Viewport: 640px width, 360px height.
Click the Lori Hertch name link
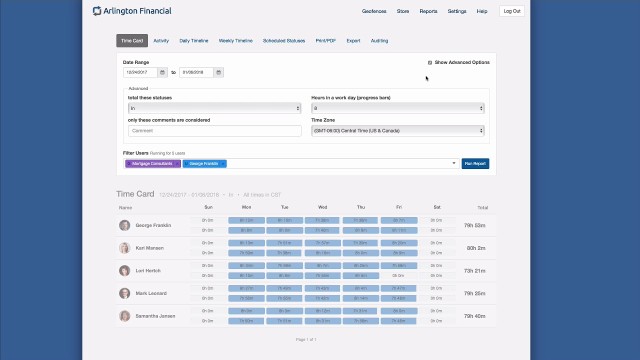click(x=148, y=271)
